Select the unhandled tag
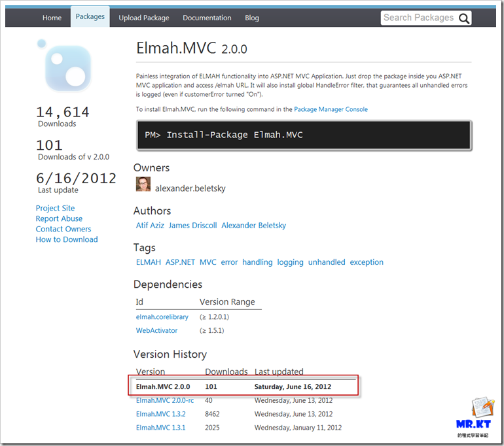504x446 pixels. [x=327, y=262]
